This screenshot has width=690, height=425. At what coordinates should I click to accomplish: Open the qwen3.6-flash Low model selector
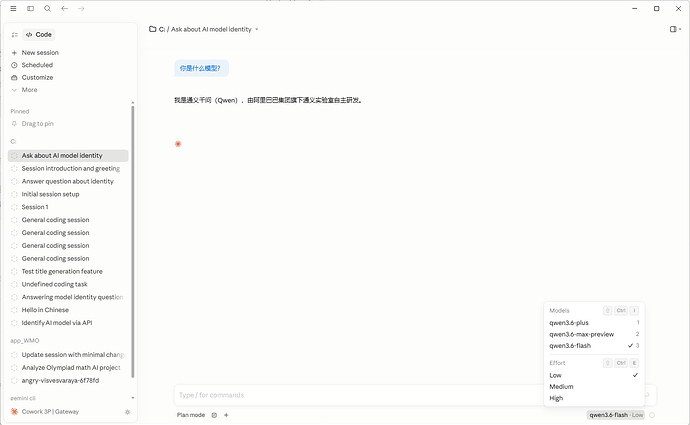coord(616,415)
